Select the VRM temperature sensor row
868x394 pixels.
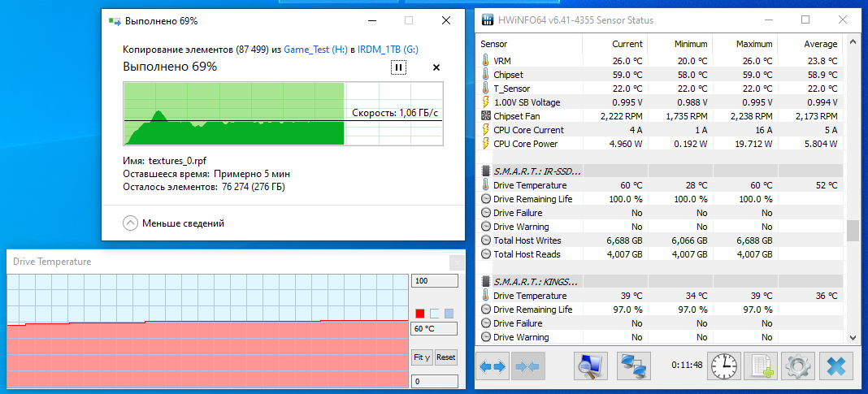click(x=660, y=61)
